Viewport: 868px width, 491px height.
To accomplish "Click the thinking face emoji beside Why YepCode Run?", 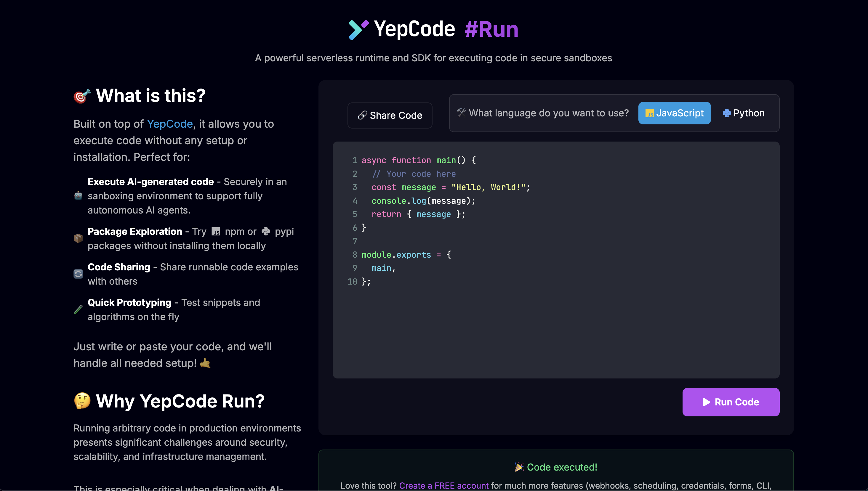I will click(x=82, y=401).
